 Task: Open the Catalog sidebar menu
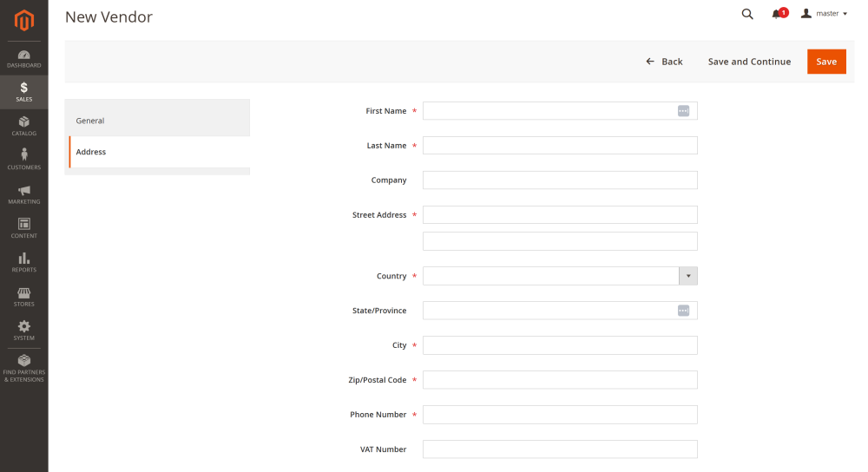click(23, 126)
